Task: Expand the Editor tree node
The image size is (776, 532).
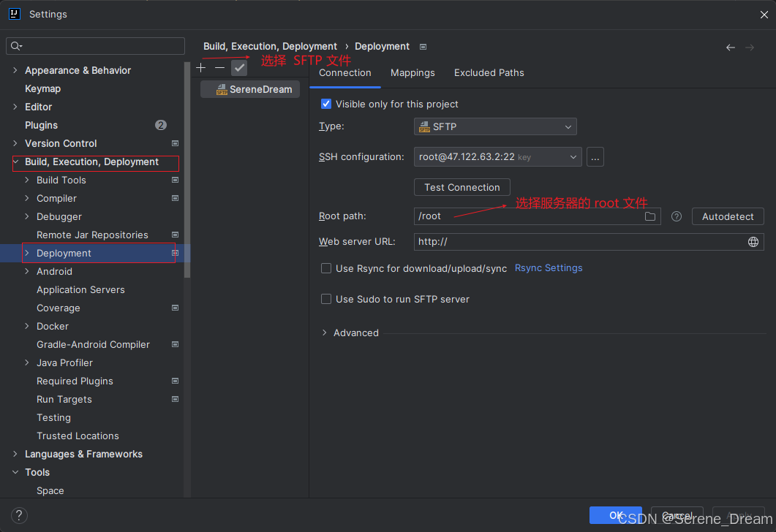Action: tap(15, 107)
